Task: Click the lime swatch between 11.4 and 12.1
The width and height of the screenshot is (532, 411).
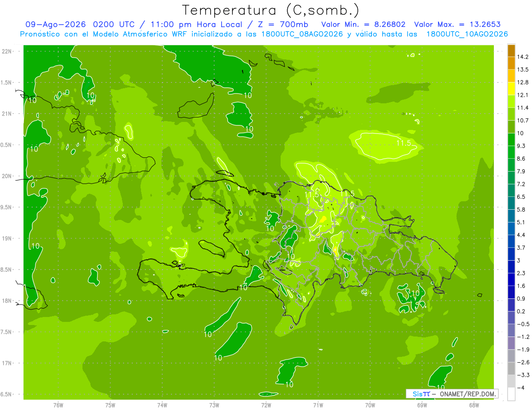Action: point(511,102)
